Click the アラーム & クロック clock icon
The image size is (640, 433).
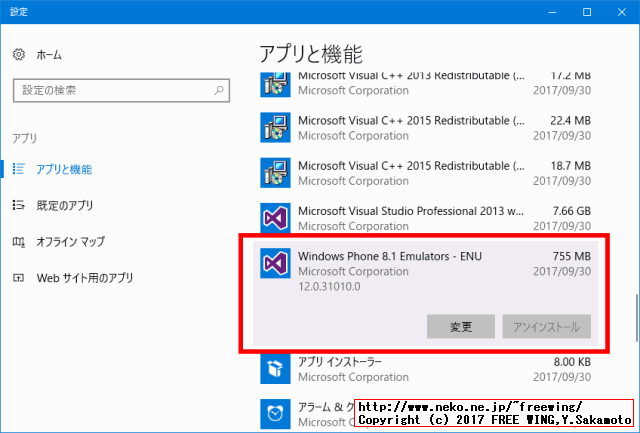(x=276, y=414)
